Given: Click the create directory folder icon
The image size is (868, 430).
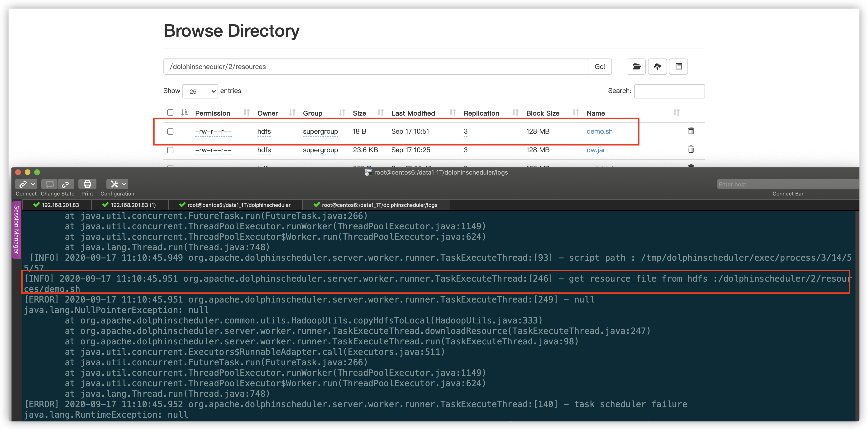Looking at the screenshot, I should coord(636,66).
